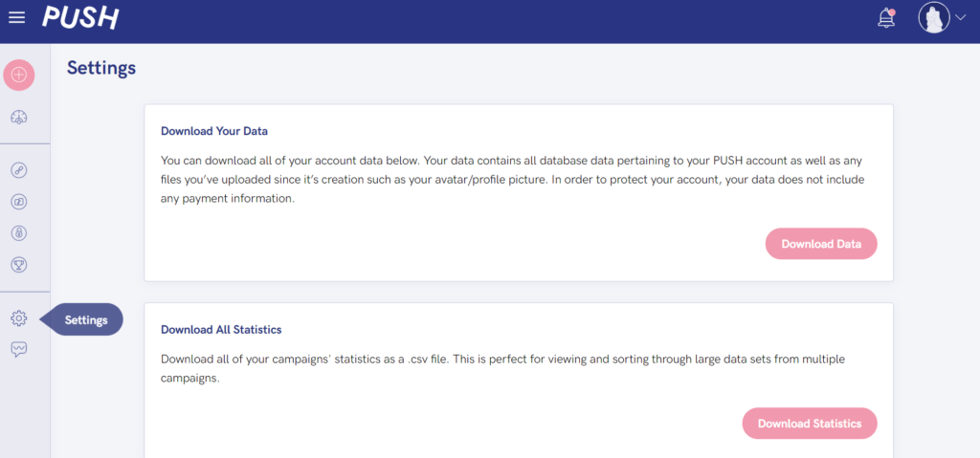Open the lock icon in sidebar
Viewport: 980px width, 458px height.
pos(19,233)
